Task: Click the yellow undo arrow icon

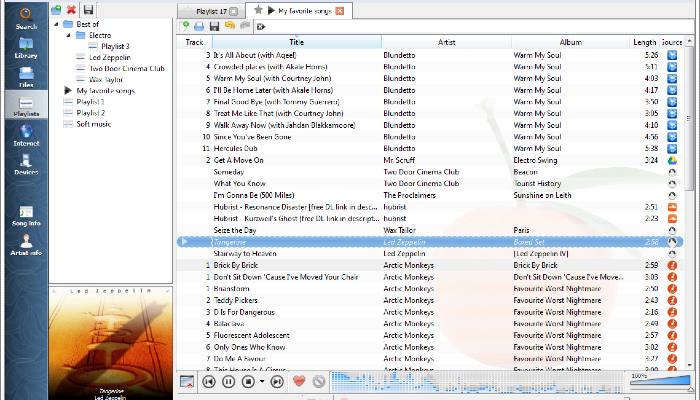Action: (x=230, y=26)
